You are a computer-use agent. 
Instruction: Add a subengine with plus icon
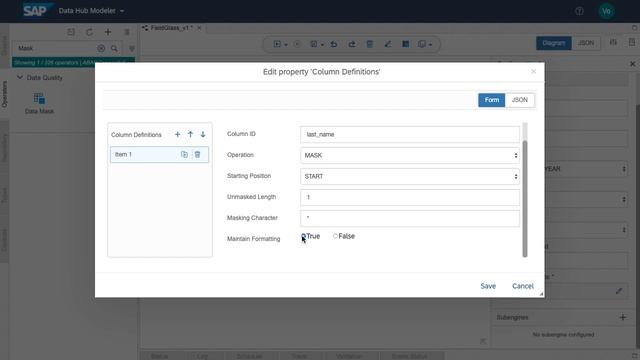[622, 317]
